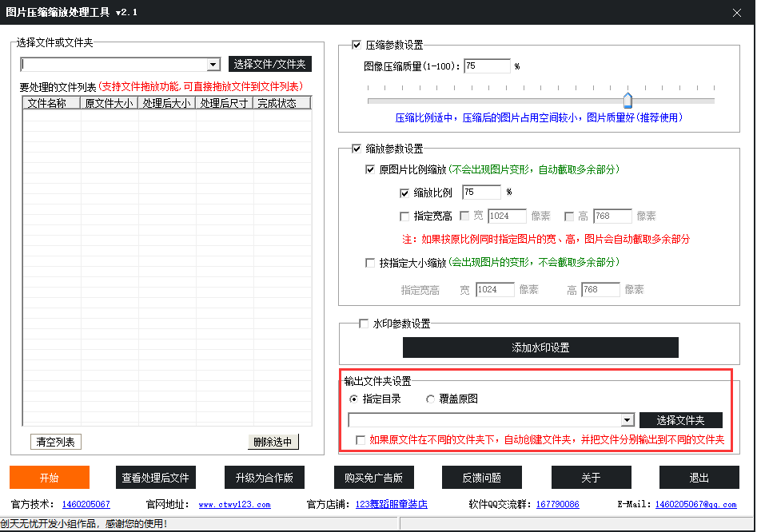757x532 pixels.
Task: Click the 文件名称 column header
Action: point(52,103)
